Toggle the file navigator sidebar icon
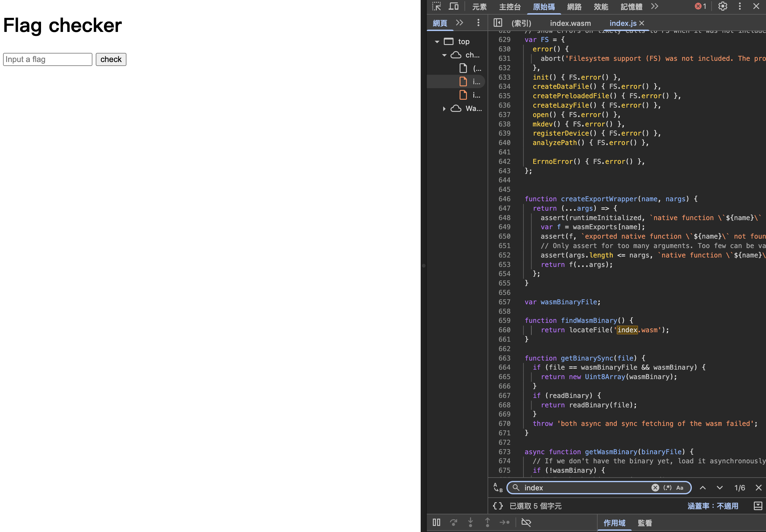The height and width of the screenshot is (532, 766). tap(498, 23)
